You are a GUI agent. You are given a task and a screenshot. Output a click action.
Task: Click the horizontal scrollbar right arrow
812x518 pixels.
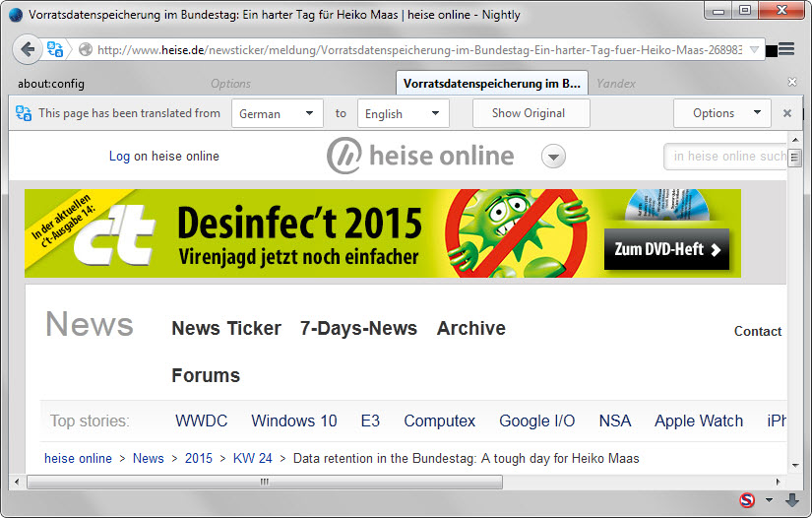click(779, 482)
